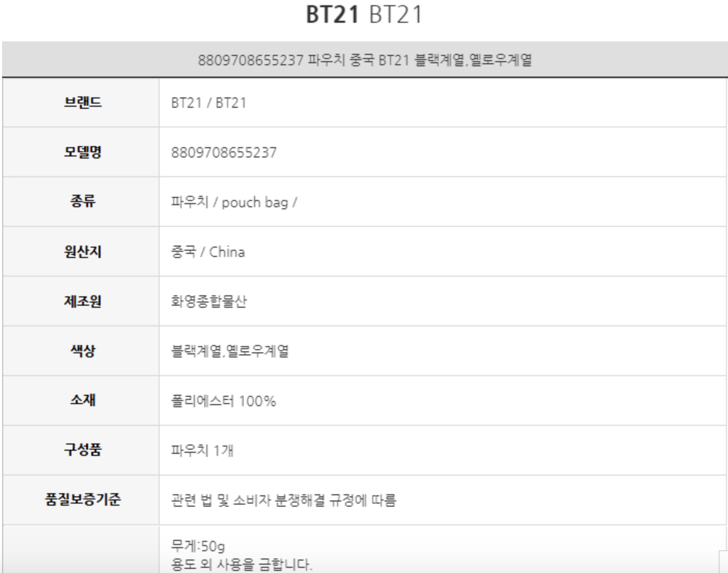This screenshot has height=573, width=728.
Task: Click the 블랙계열,옐로우계열 value in the 색상 row
Action: pyautogui.click(x=230, y=351)
